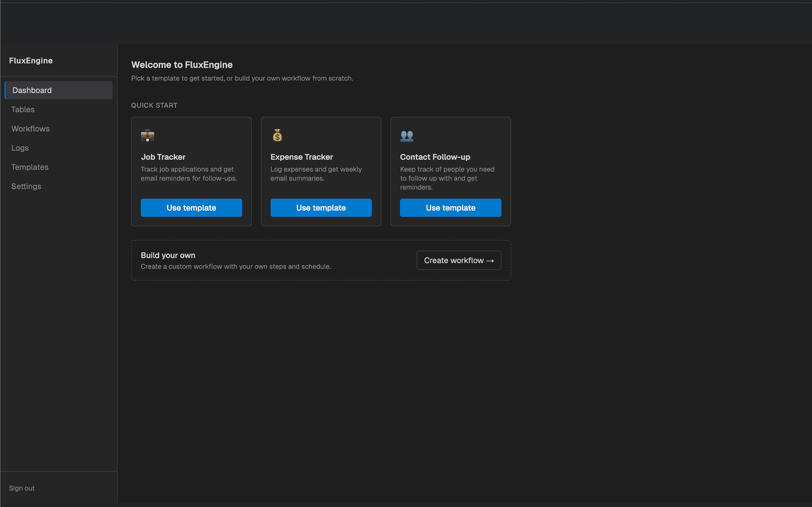Select the Job Tracker card title

tap(163, 157)
